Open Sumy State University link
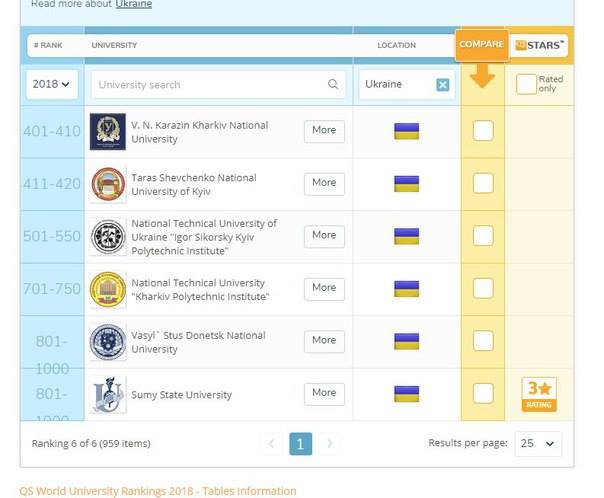Viewport: 604px width, 498px height. 181,395
